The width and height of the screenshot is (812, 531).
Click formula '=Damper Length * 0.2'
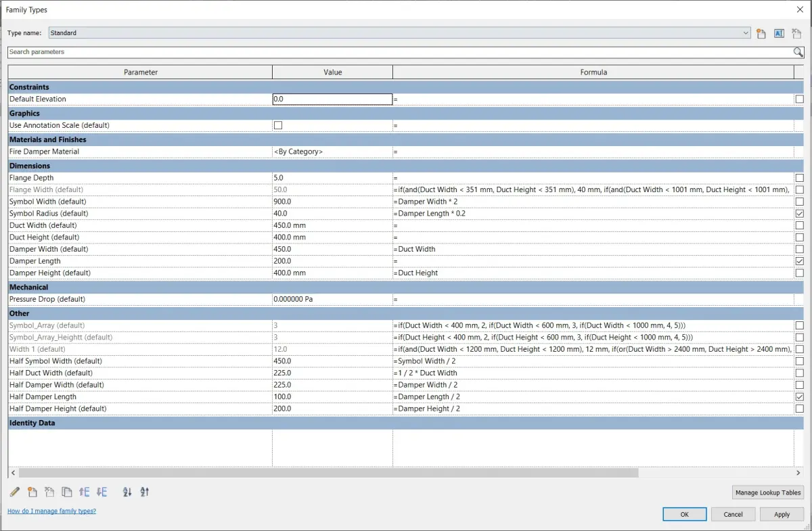tap(429, 214)
